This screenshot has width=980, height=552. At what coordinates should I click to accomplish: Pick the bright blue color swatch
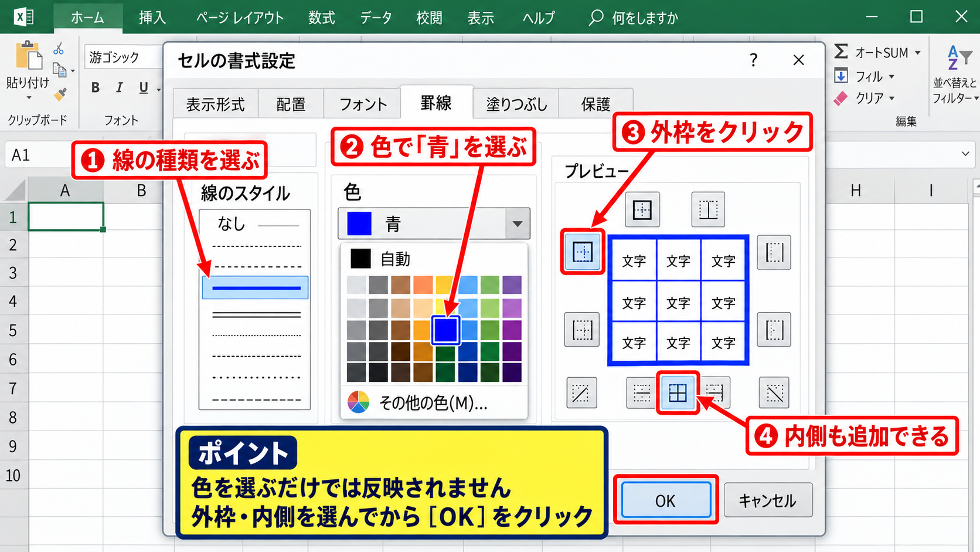click(x=445, y=330)
